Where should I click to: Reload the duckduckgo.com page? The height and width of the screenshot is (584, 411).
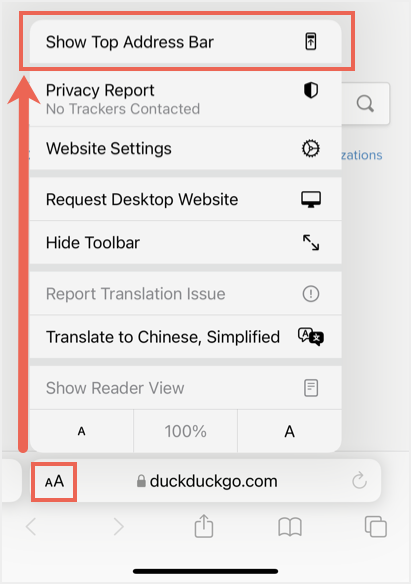[359, 480]
